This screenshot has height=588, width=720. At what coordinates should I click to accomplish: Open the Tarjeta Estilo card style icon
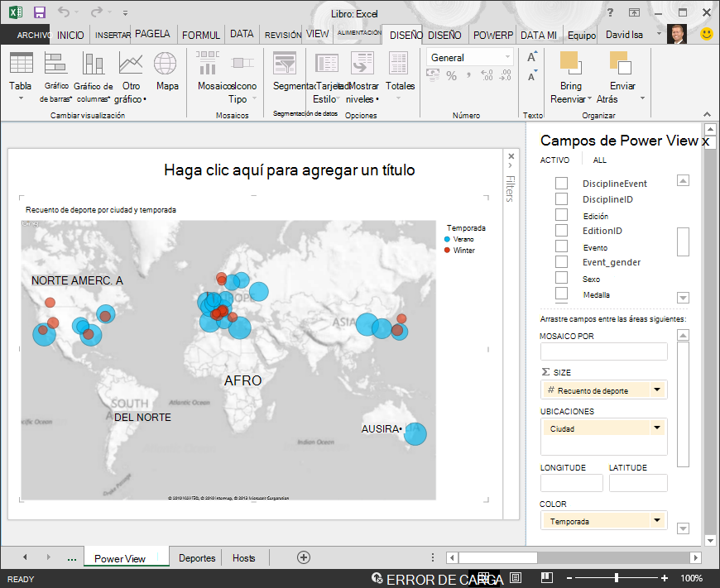(326, 64)
